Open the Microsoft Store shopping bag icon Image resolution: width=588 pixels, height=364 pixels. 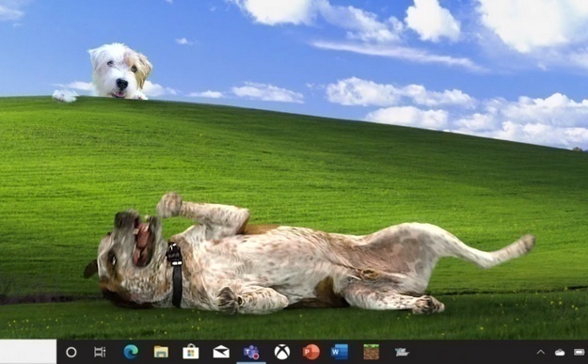pyautogui.click(x=190, y=352)
